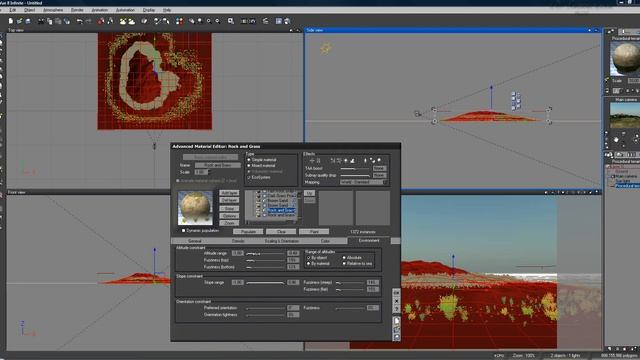Open the Animation menu
Screen dimensions: 640x360
point(100,10)
